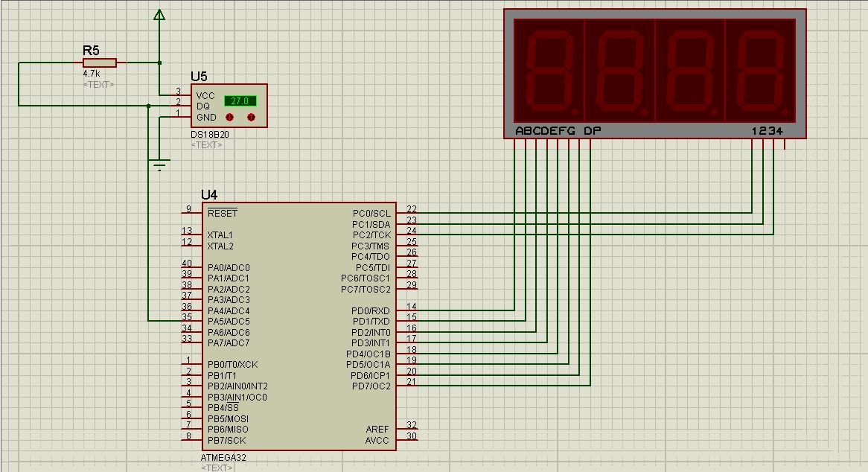Image resolution: width=868 pixels, height=472 pixels.
Task: Click the VCC pin label on U5
Action: [x=205, y=96]
